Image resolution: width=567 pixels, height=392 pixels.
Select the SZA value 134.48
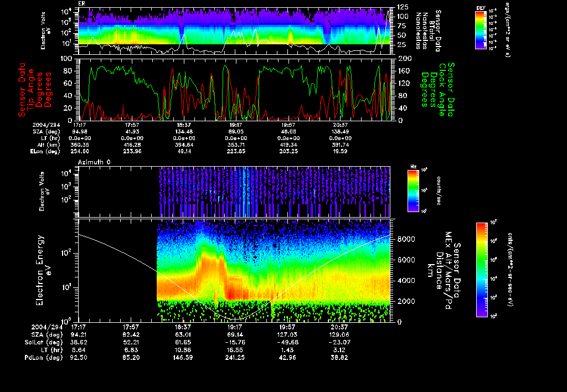[184, 132]
